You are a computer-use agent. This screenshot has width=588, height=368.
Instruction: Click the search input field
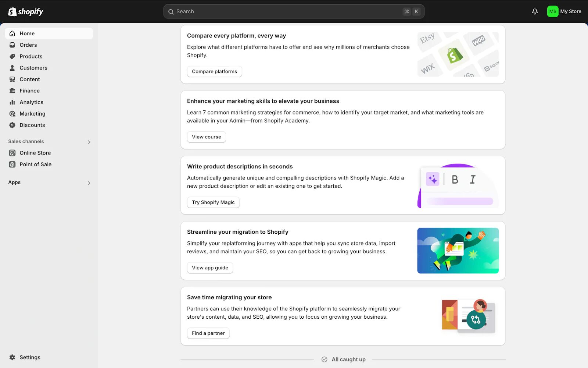294,11
